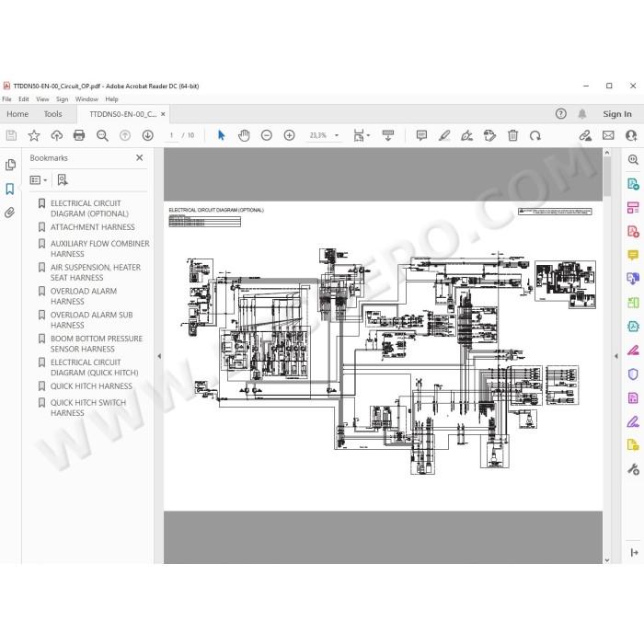
Task: Open Attachment Harness bookmark
Action: (x=93, y=227)
